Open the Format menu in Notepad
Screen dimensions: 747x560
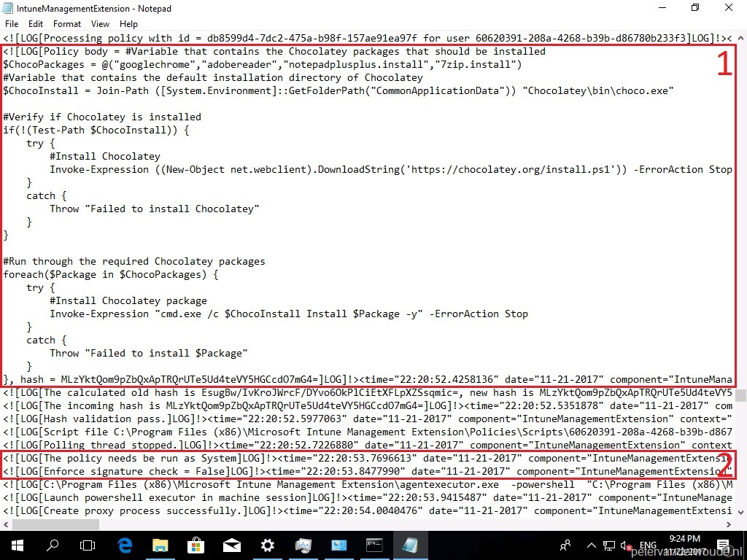66,23
